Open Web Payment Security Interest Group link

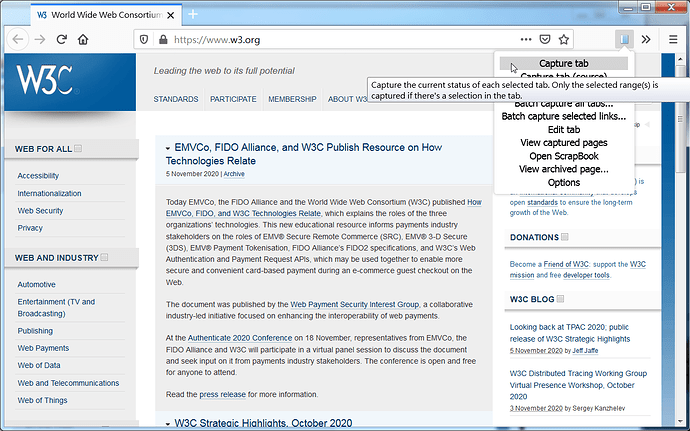pyautogui.click(x=355, y=304)
